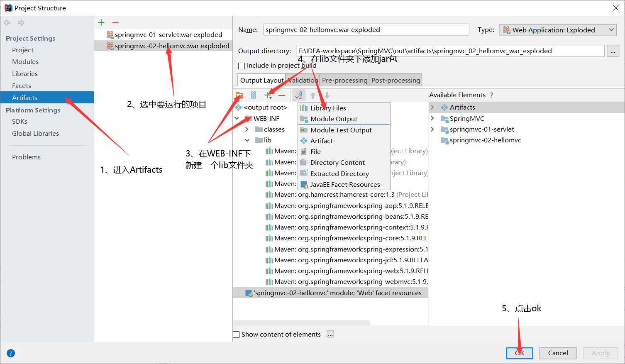
Task: Choose JavaEE Facet Resources menu item
Action: (344, 184)
